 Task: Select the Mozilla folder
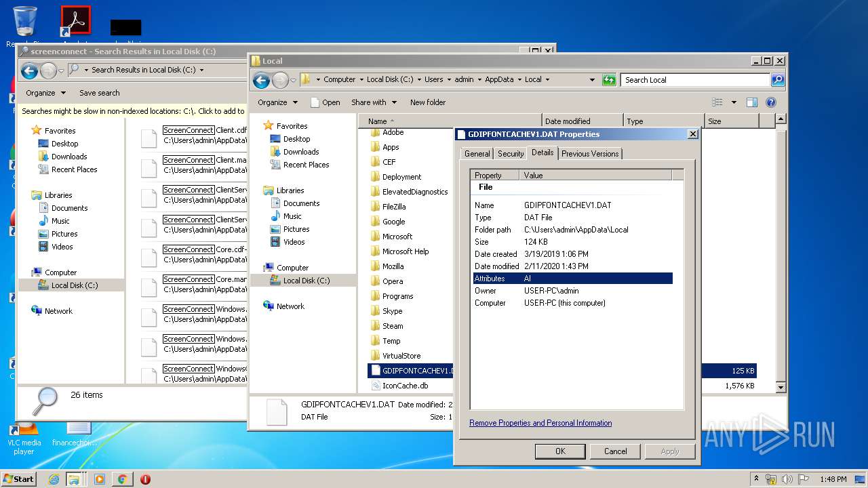click(x=393, y=266)
